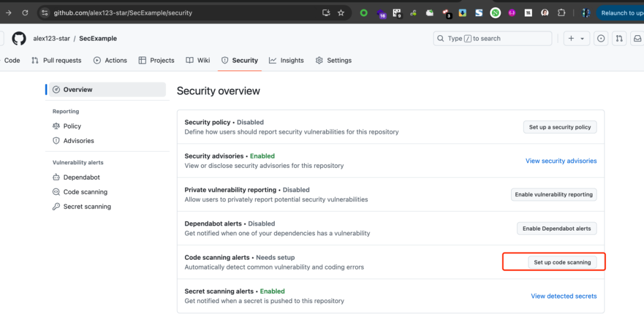Open the Settings repository tab

tap(333, 60)
